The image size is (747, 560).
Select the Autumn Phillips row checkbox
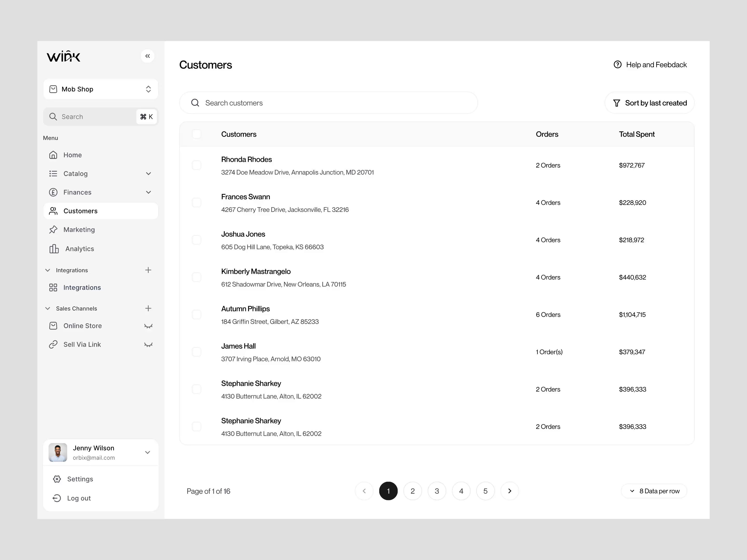[x=197, y=314]
